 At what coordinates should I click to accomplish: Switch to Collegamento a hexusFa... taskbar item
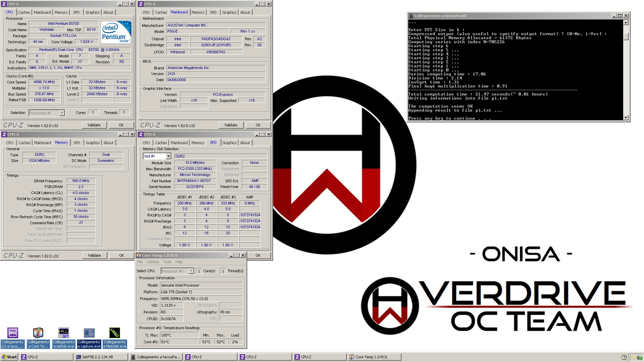click(156, 357)
